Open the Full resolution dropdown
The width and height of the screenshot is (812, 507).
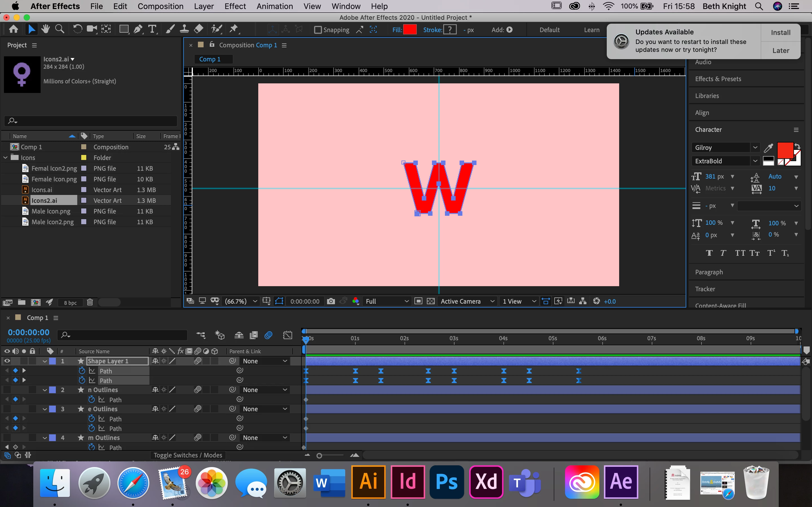tap(388, 301)
